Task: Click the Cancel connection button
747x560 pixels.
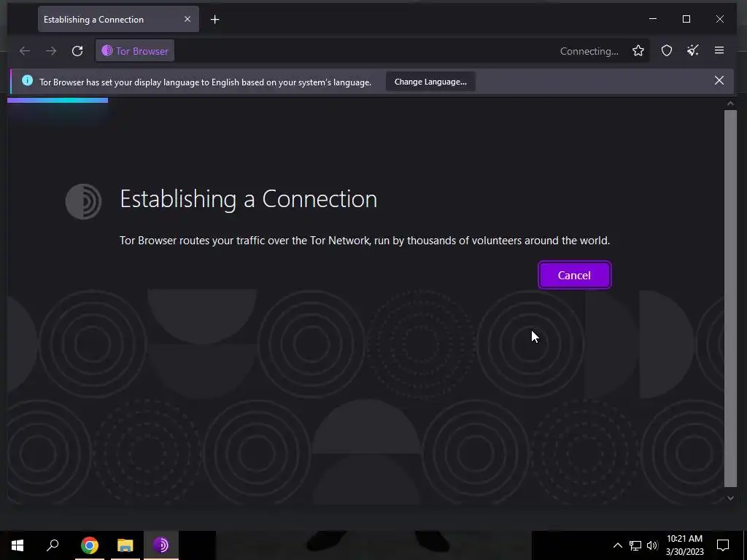Action: [x=574, y=275]
